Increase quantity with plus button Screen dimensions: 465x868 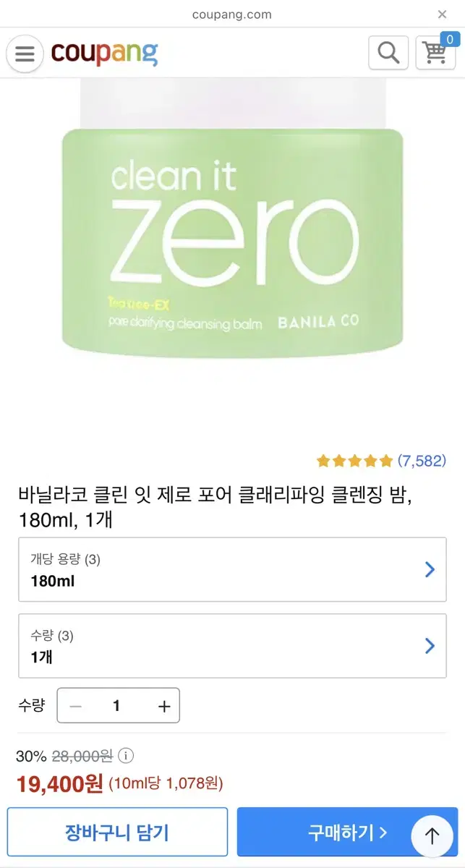(164, 706)
